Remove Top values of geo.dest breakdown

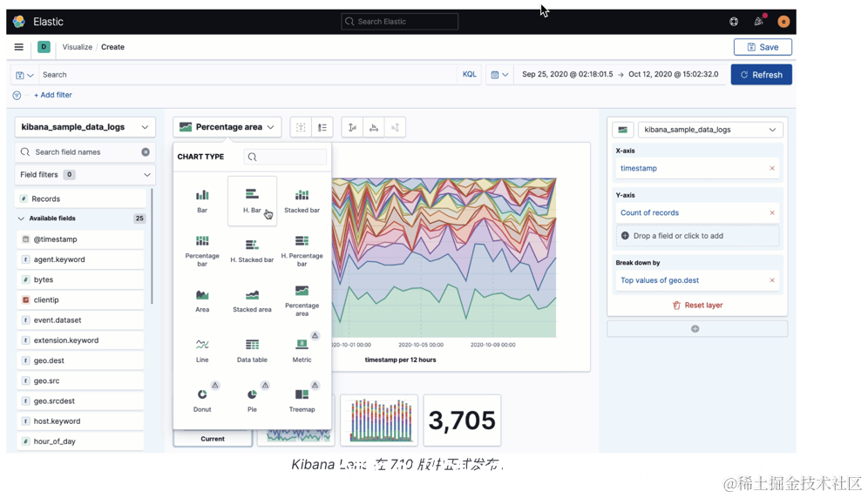[772, 280]
